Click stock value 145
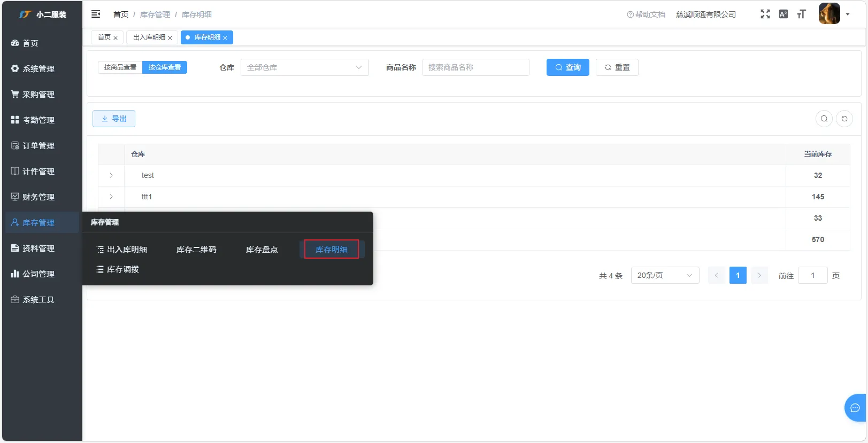The height and width of the screenshot is (443, 868). point(818,197)
